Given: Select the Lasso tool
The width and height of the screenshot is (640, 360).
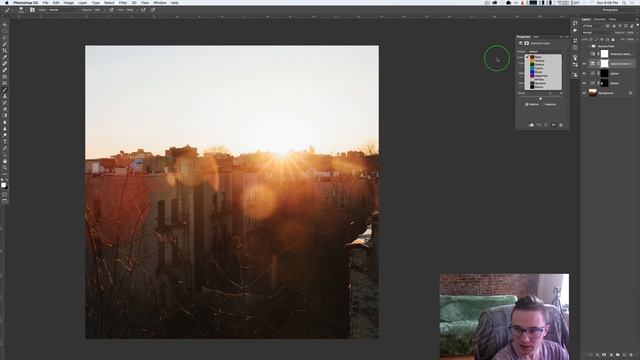Looking at the screenshot, I should tap(4, 38).
